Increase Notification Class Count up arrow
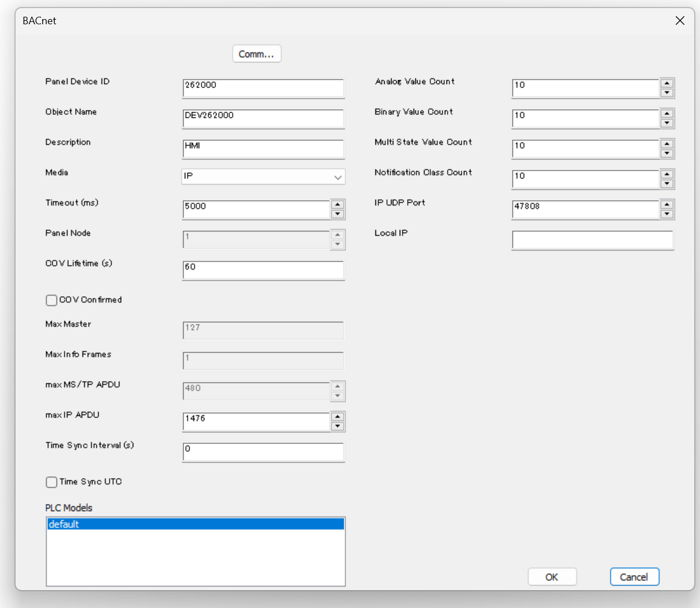This screenshot has width=700, height=608. tap(667, 174)
